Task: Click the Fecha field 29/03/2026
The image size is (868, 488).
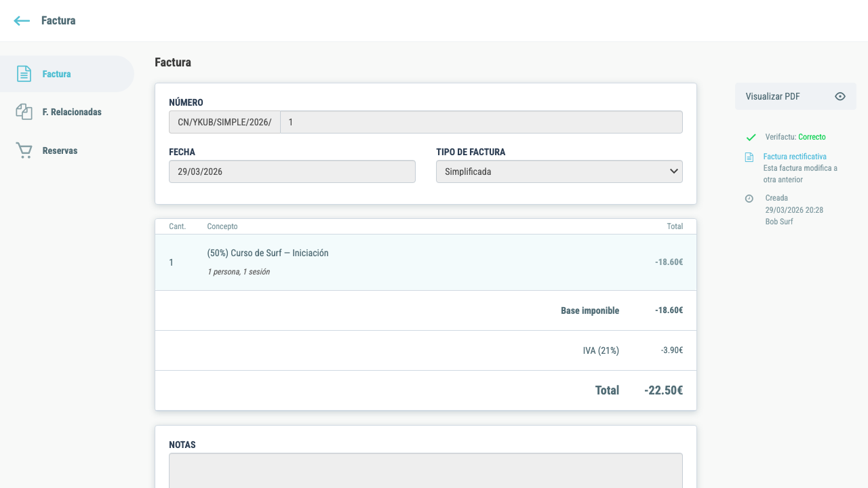Action: pyautogui.click(x=292, y=171)
